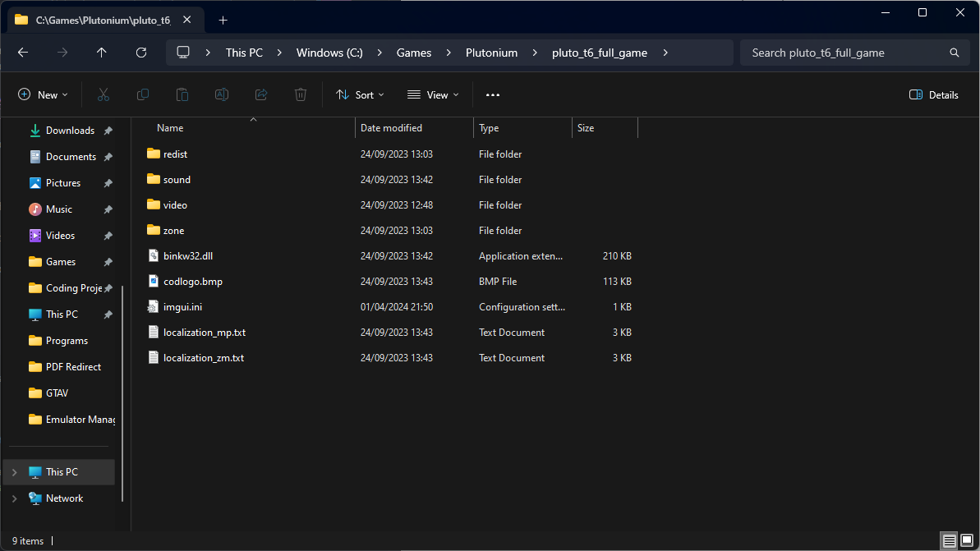
Task: Open the Sort options dropdown
Action: tap(360, 94)
